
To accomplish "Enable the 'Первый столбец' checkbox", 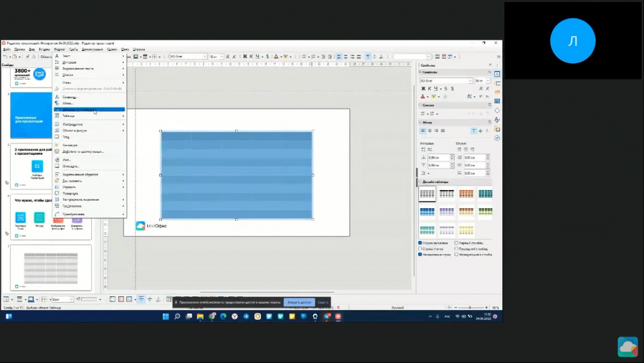I will pos(457,243).
